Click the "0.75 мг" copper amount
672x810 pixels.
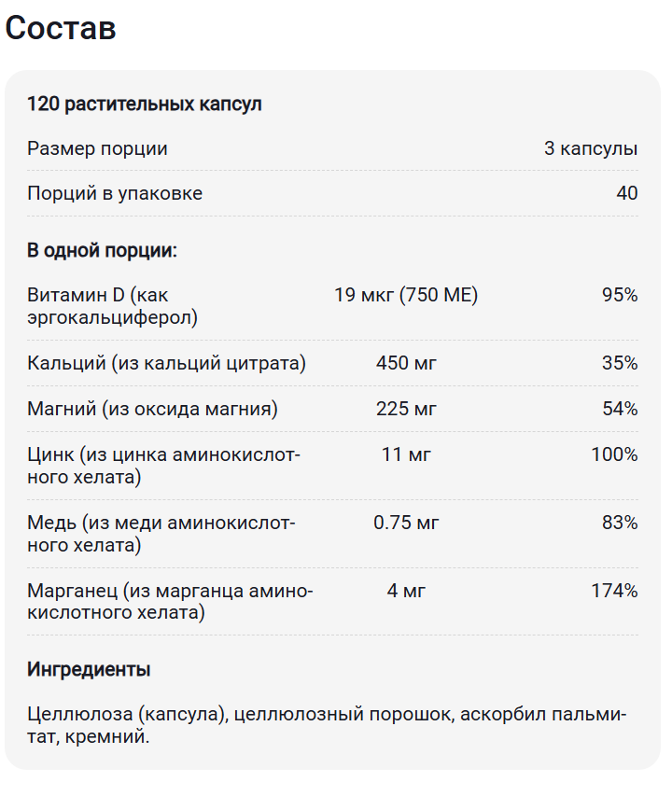tap(405, 523)
